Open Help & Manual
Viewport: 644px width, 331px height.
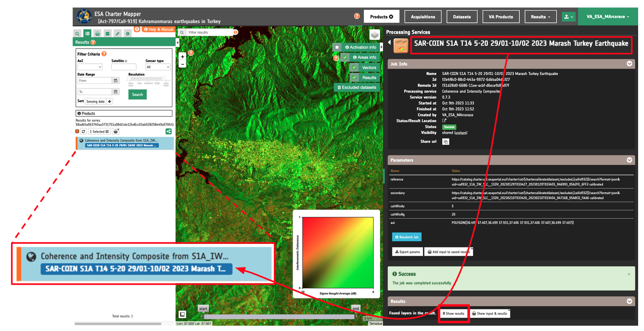(158, 29)
